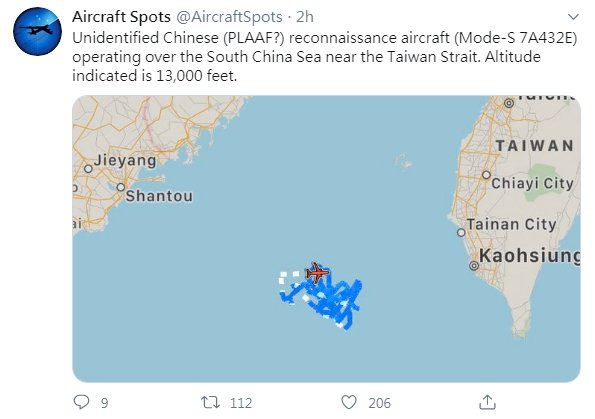Image resolution: width=595 pixels, height=419 pixels.
Task: Select the Shantou city marker circle
Action: (x=121, y=187)
